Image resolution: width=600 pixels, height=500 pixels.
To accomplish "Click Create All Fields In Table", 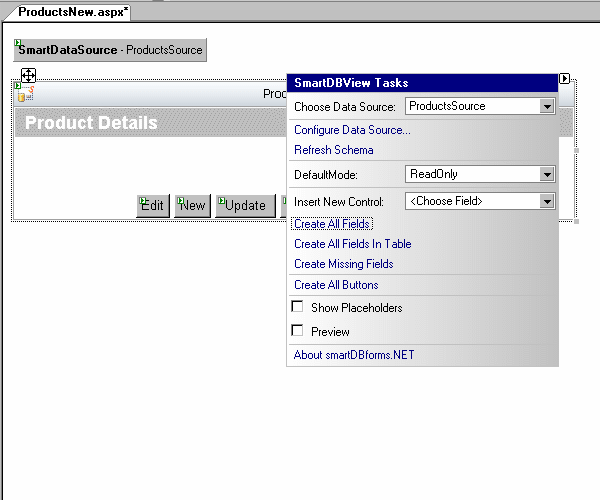I will click(x=352, y=244).
